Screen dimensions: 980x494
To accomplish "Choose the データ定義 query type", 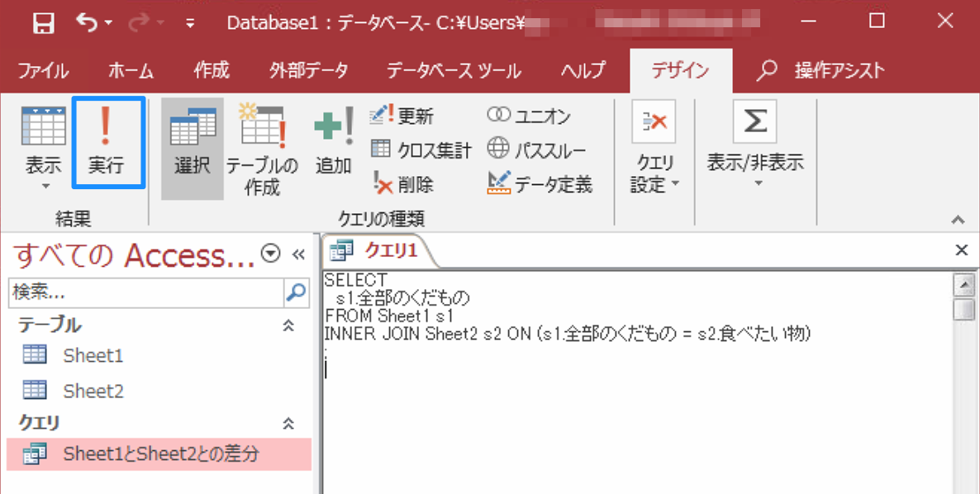I will coord(540,183).
